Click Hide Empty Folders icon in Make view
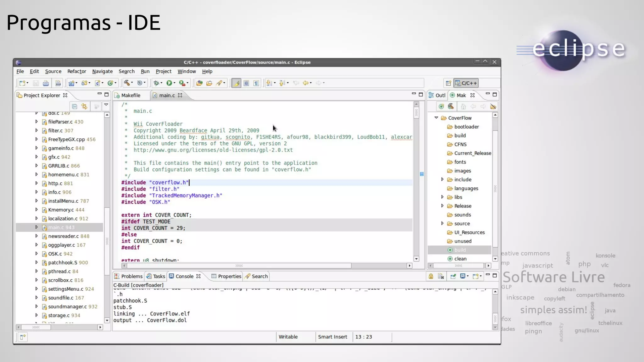The height and width of the screenshot is (362, 644). [x=493, y=107]
